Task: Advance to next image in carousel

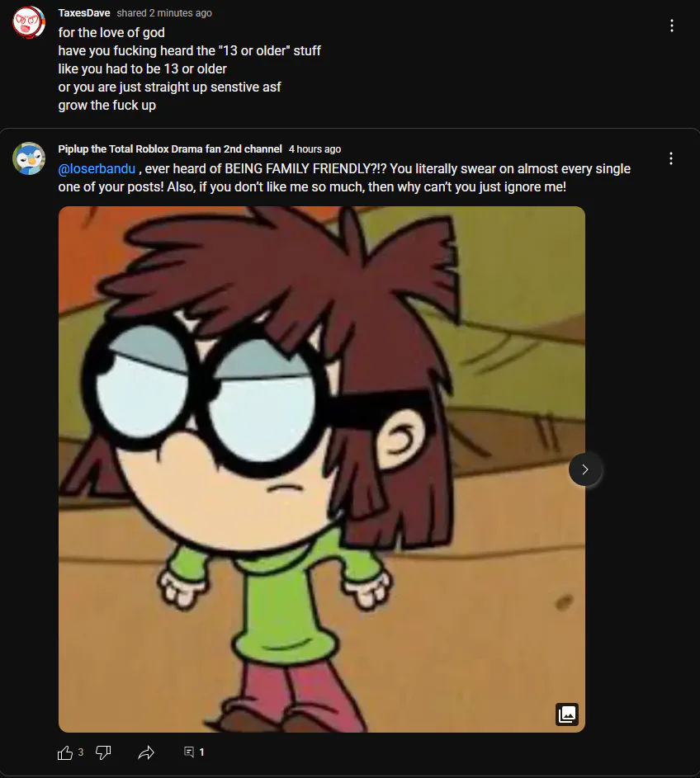Action: (585, 469)
